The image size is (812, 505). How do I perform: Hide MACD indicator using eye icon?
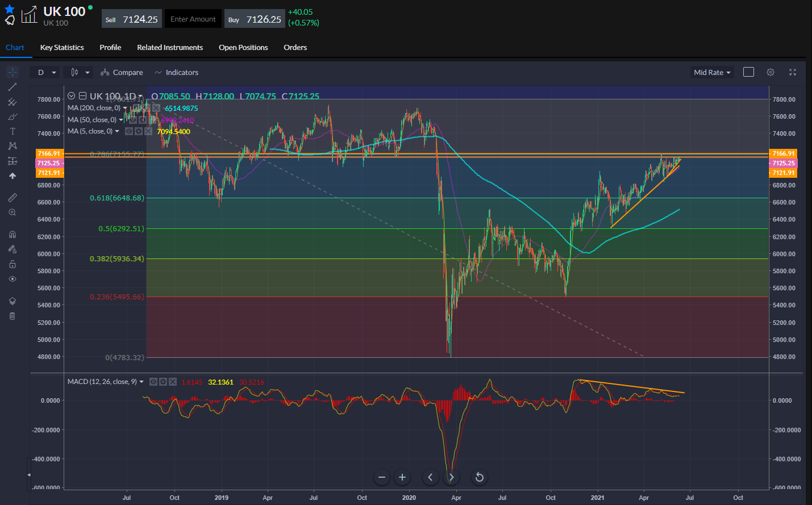(x=153, y=382)
